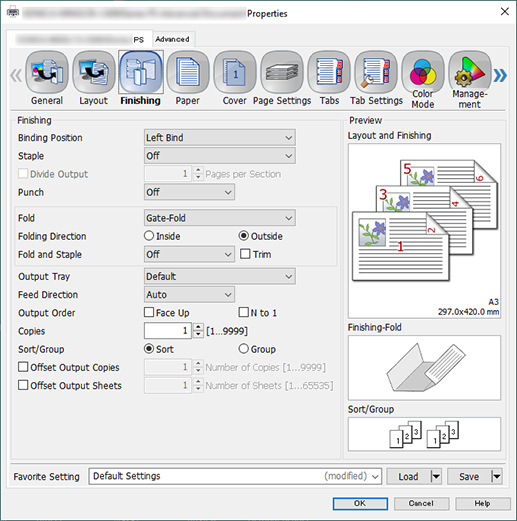Screen dimensions: 517x521
Task: Open the Color Mode icon
Action: tap(423, 72)
